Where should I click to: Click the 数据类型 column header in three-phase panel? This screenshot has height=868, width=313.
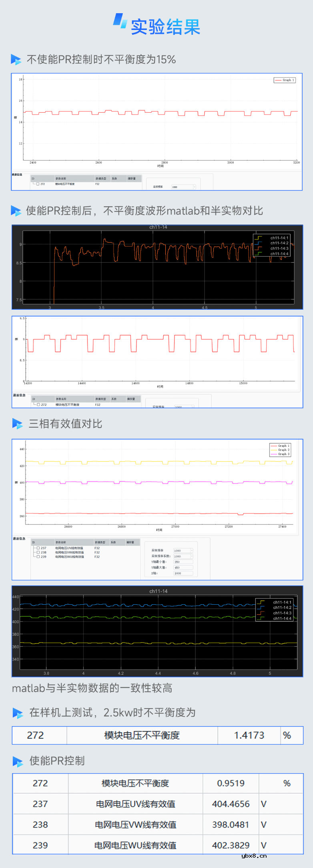[100, 542]
